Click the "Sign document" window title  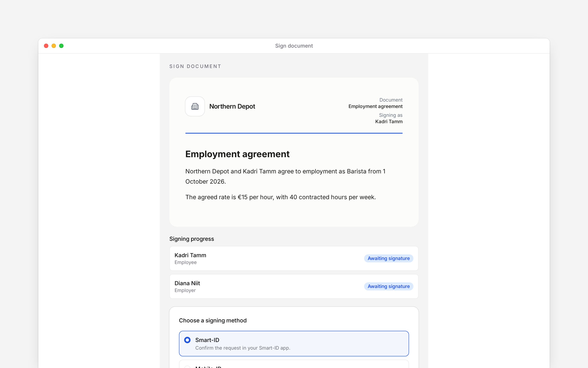coord(294,46)
